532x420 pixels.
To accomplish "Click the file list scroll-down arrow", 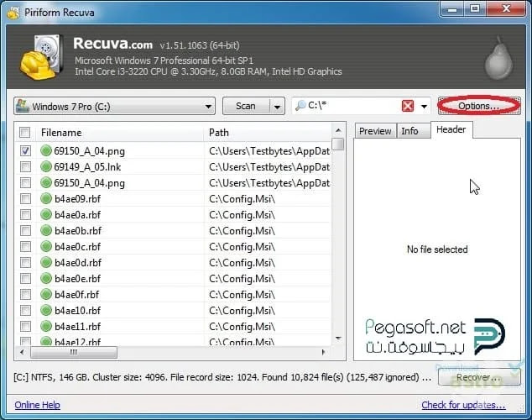I will click(x=338, y=339).
